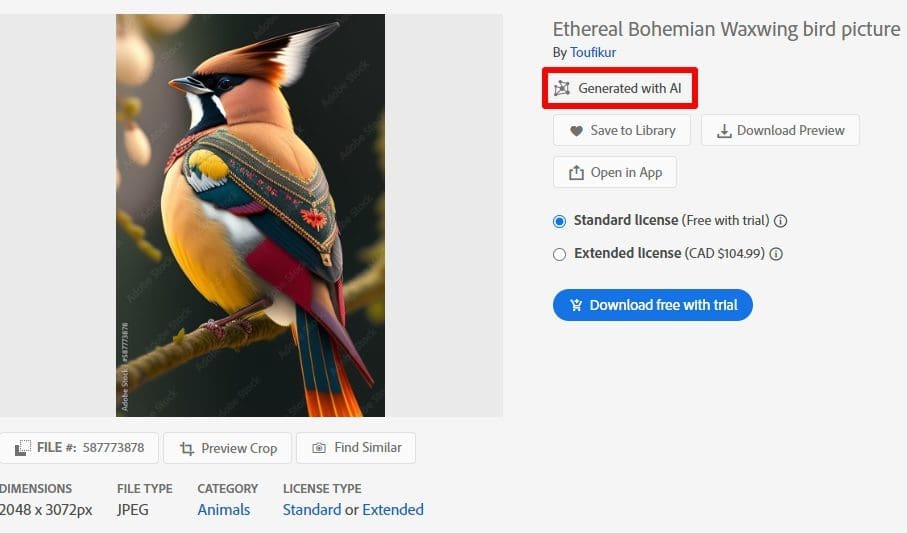Viewport: 907px width, 533px height.
Task: Click the crop icon in Preview Crop
Action: pyautogui.click(x=186, y=449)
